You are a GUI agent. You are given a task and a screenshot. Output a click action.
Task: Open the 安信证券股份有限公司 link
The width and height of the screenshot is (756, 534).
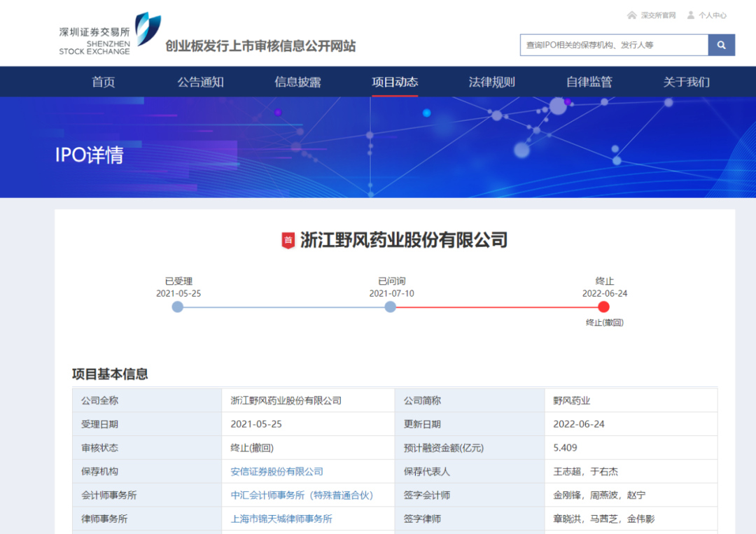tap(276, 471)
